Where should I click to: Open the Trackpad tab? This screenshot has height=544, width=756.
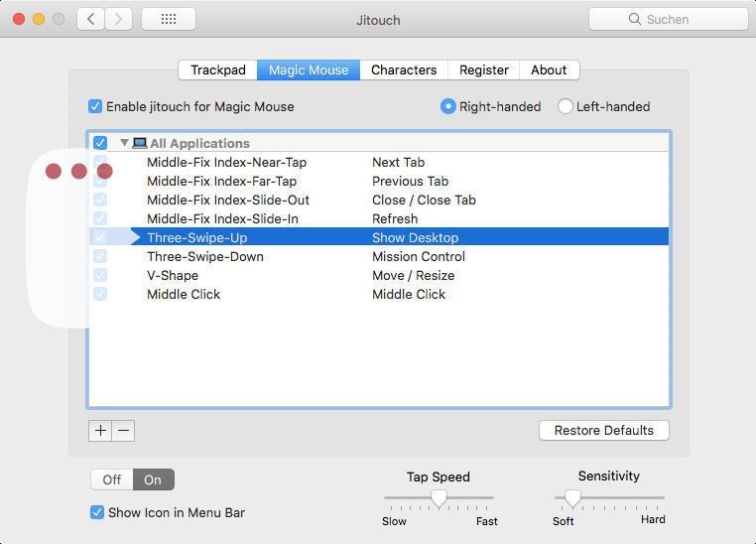[218, 69]
